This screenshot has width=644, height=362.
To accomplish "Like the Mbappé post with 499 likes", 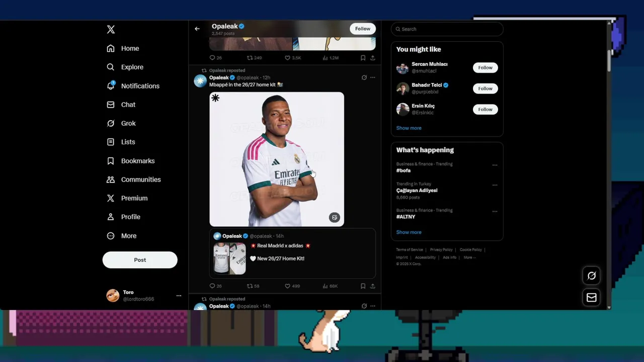I will click(x=292, y=286).
